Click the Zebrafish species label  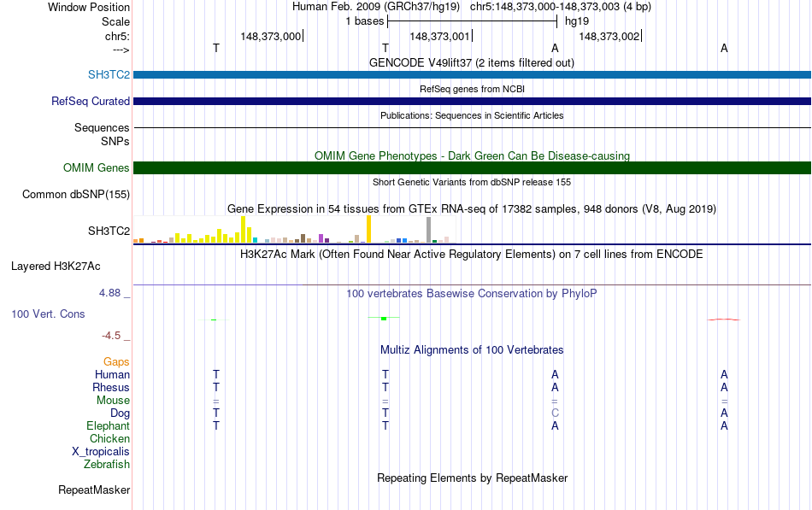click(x=107, y=465)
